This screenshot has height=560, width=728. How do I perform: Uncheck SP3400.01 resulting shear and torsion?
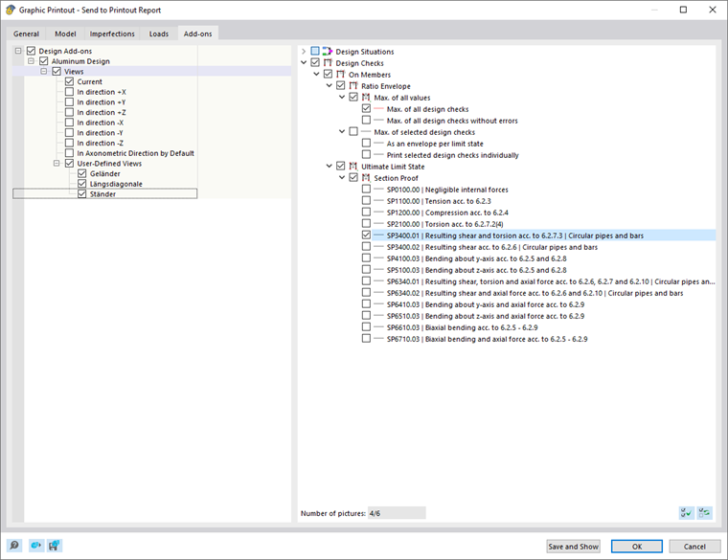[366, 235]
